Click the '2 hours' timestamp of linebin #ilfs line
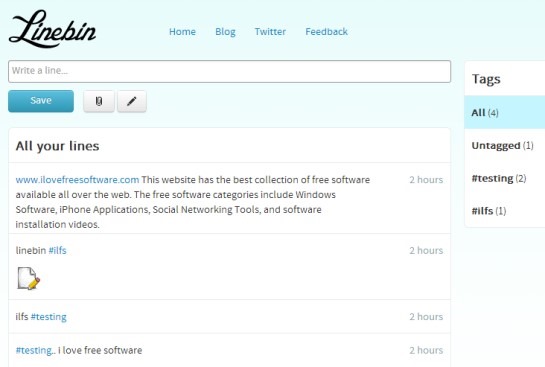Screen dimensions: 545x367 click(426, 250)
